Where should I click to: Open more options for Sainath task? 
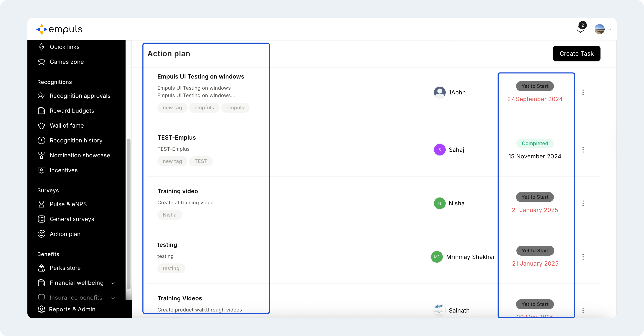point(583,311)
